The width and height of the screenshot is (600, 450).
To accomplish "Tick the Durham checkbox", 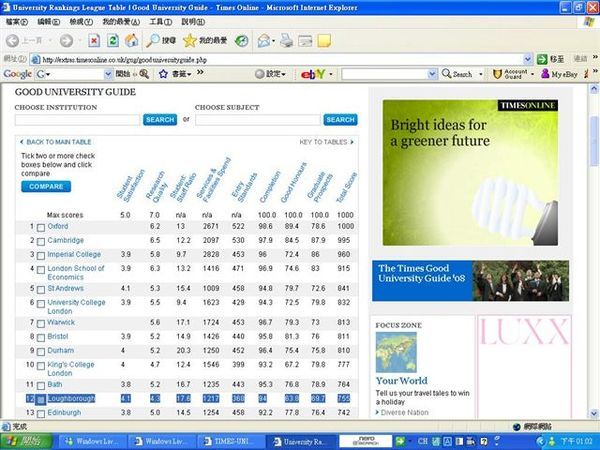I will pyautogui.click(x=41, y=352).
